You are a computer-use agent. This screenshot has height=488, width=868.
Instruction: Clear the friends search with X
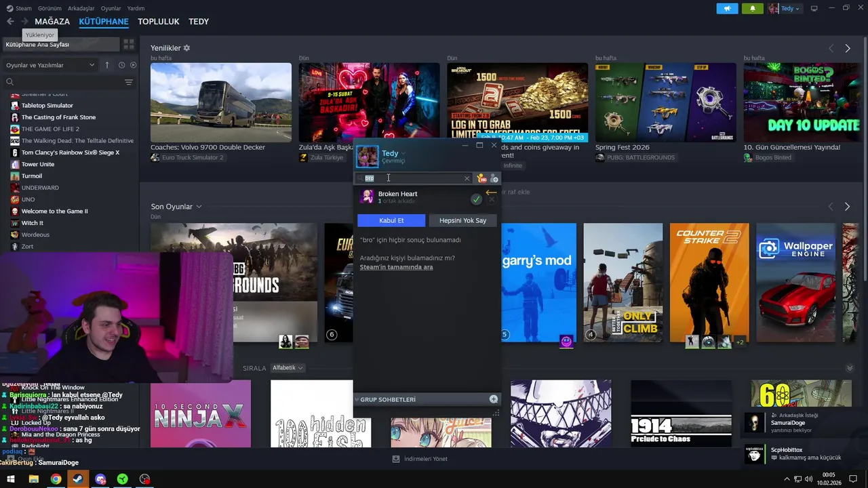pyautogui.click(x=467, y=178)
